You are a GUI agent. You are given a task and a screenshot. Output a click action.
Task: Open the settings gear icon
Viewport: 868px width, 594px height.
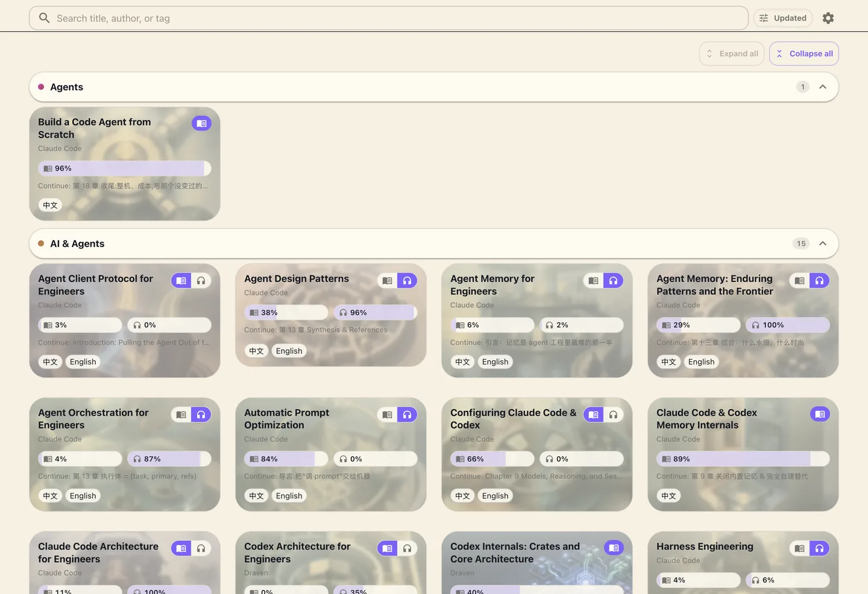point(828,18)
